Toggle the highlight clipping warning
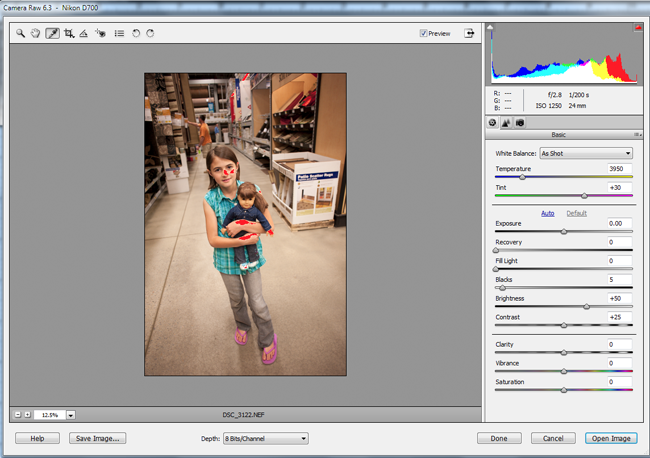The width and height of the screenshot is (650, 458). coord(637,29)
